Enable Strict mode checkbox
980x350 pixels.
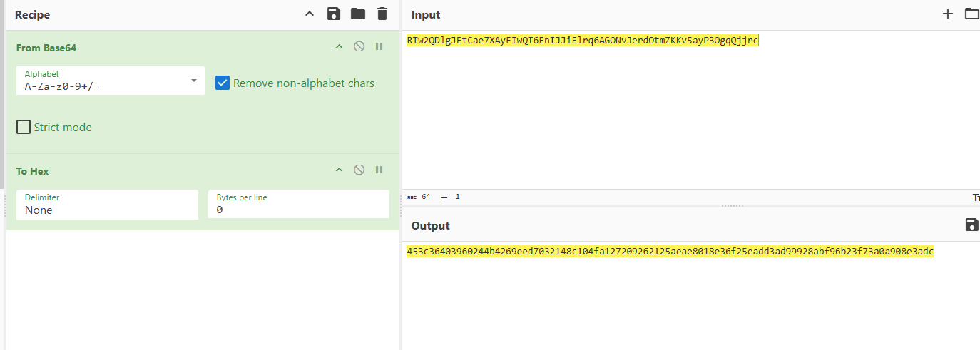[x=24, y=128]
